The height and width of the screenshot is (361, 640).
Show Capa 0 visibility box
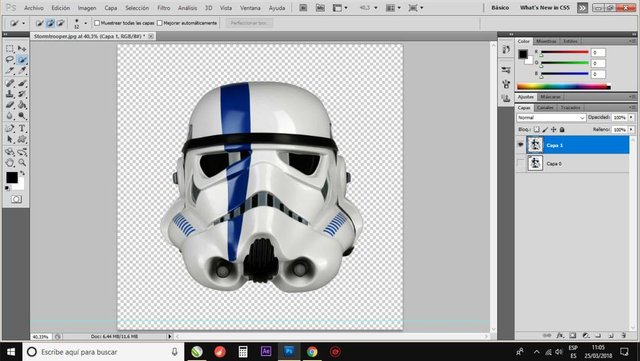click(520, 163)
